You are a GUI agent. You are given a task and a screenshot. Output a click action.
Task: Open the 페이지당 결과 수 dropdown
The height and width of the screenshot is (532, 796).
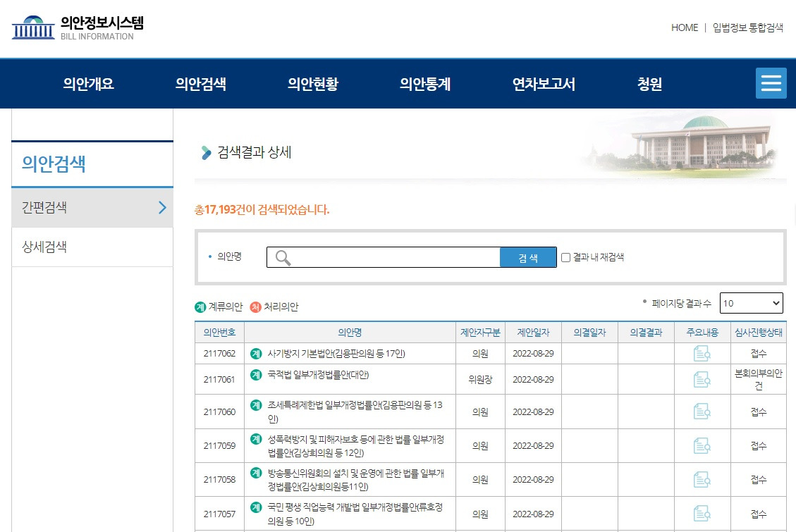point(751,303)
